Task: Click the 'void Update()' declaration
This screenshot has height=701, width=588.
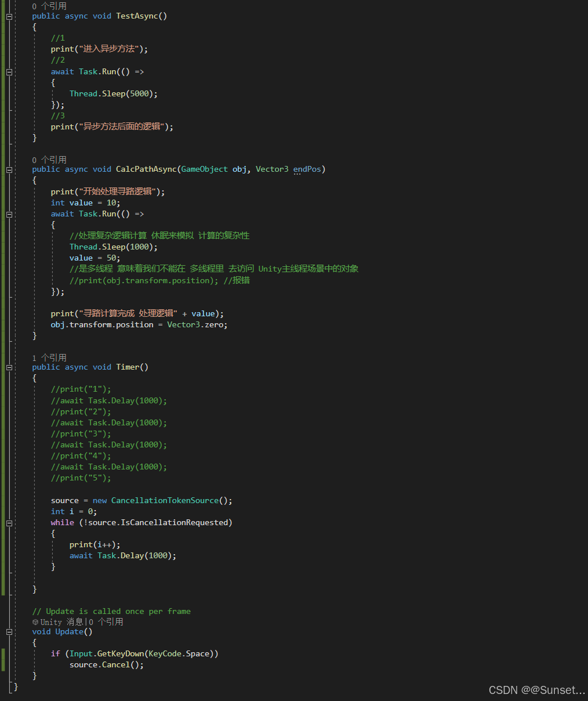Action: (x=62, y=632)
